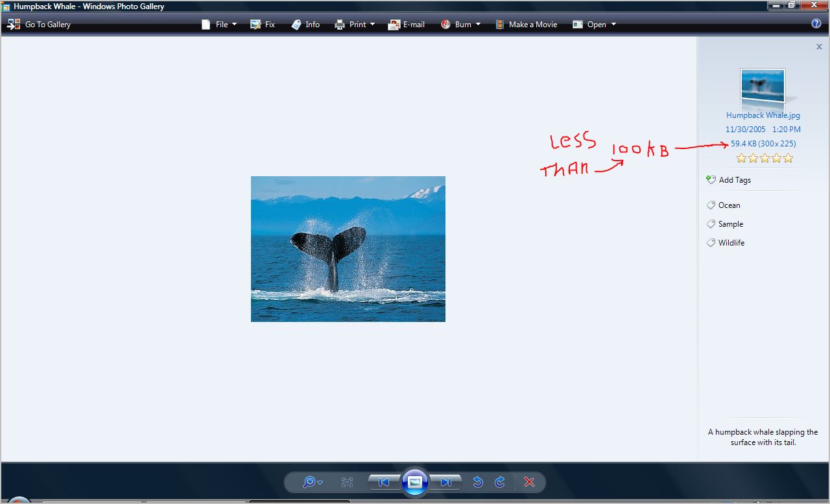Rotate the photo clockwise
Viewport: 830px width, 504px height.
click(x=500, y=482)
